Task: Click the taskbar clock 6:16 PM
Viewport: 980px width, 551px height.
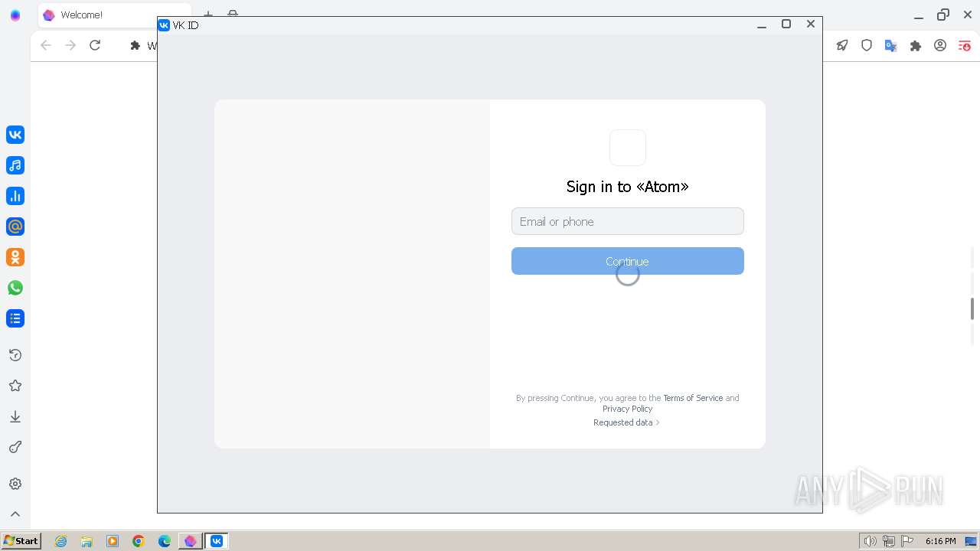Action: pos(940,541)
